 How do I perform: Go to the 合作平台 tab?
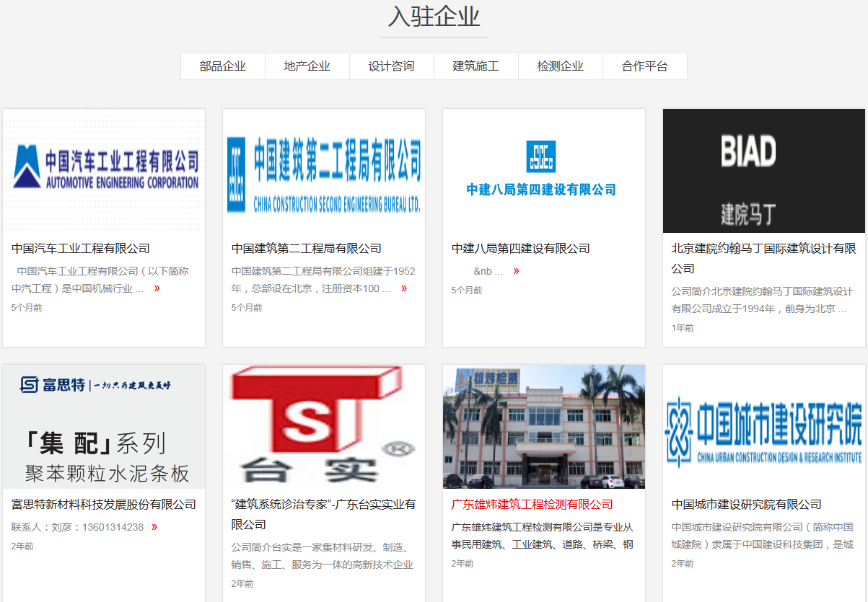click(x=645, y=66)
